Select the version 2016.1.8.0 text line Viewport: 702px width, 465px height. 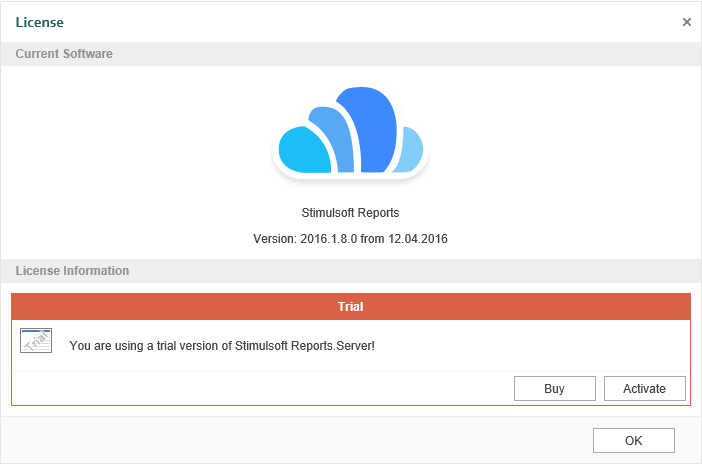click(351, 239)
